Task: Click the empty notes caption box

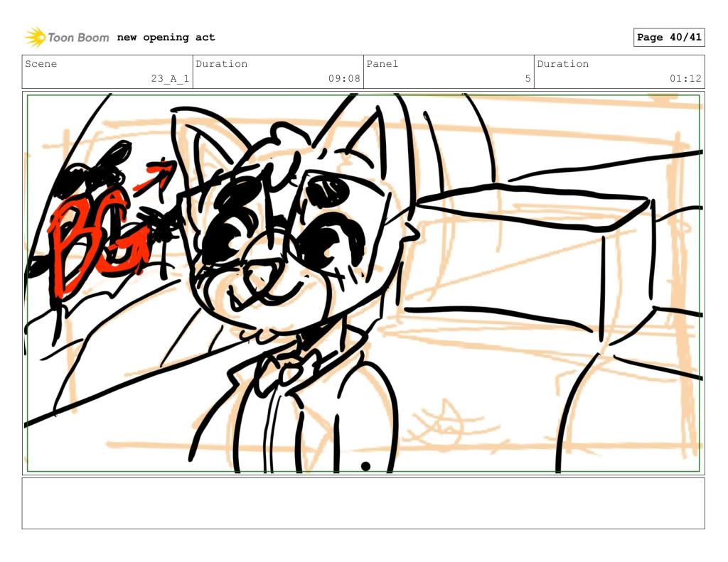Action: 363,503
